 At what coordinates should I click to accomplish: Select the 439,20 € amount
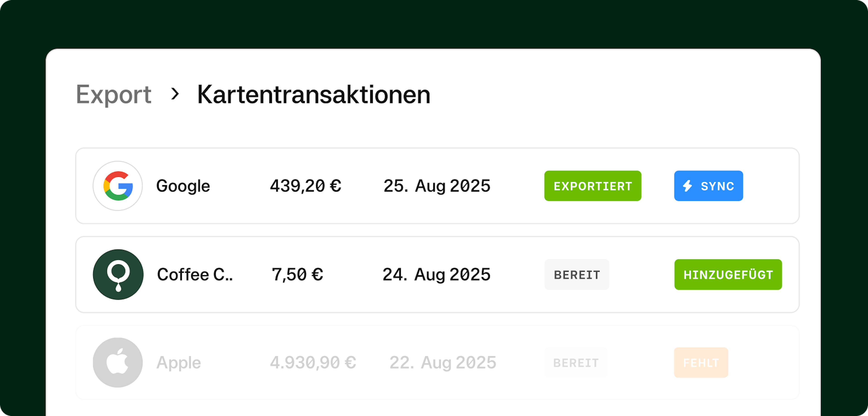tap(305, 186)
